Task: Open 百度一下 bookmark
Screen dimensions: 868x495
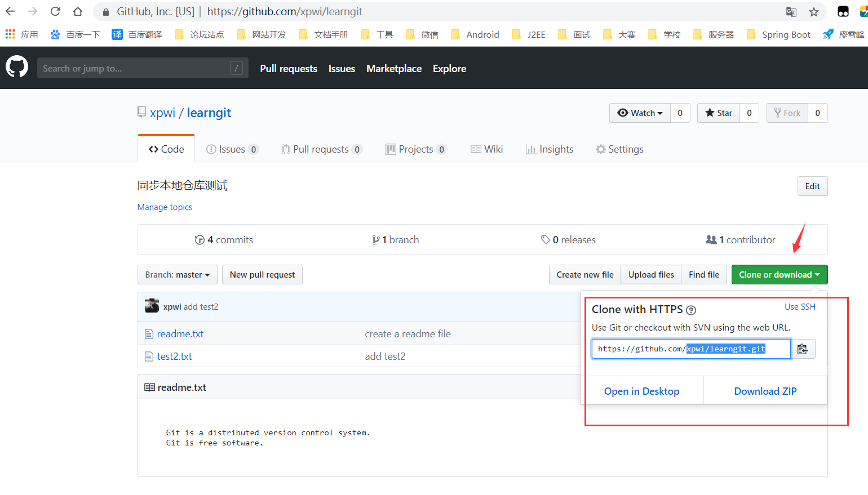Action: [75, 34]
